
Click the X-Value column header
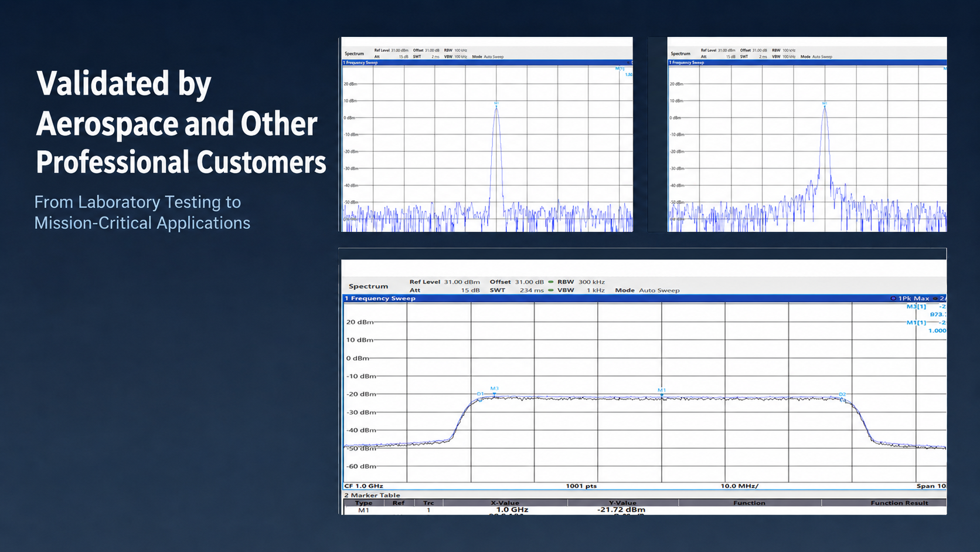[x=505, y=503]
